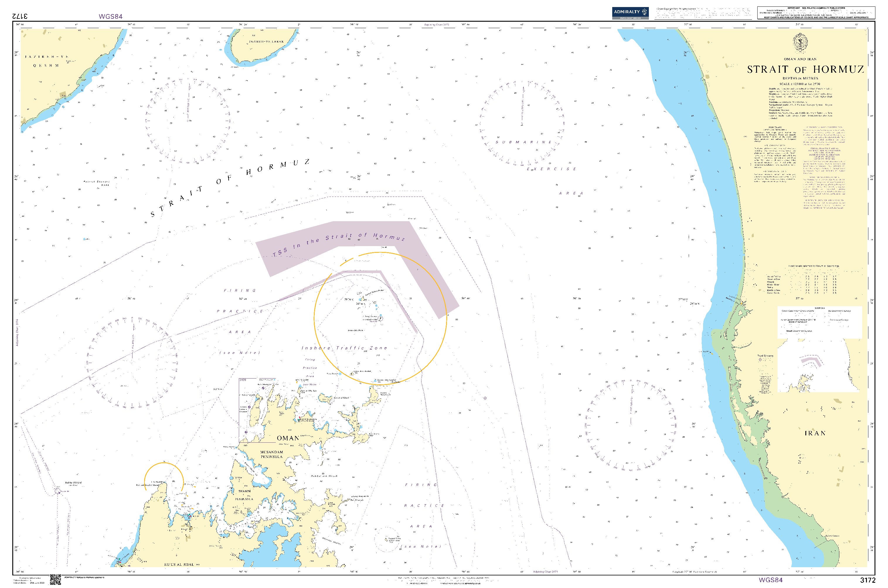Click the SHAMM PENINSULA label
Image resolution: width=888 pixels, height=588 pixels.
coord(244,495)
